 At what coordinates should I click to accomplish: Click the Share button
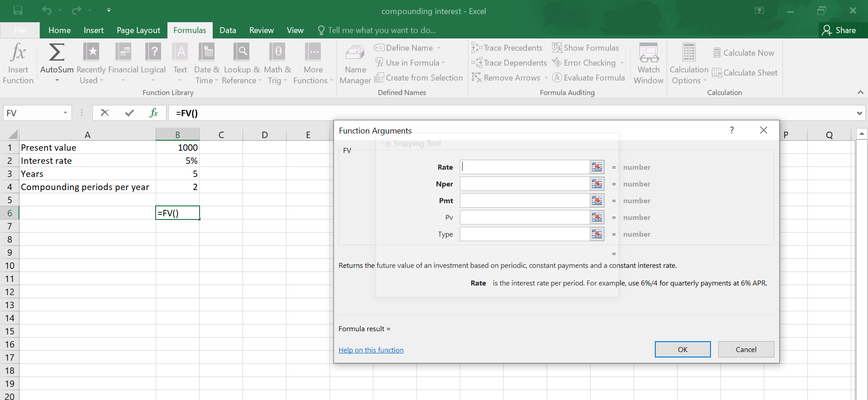tap(839, 30)
